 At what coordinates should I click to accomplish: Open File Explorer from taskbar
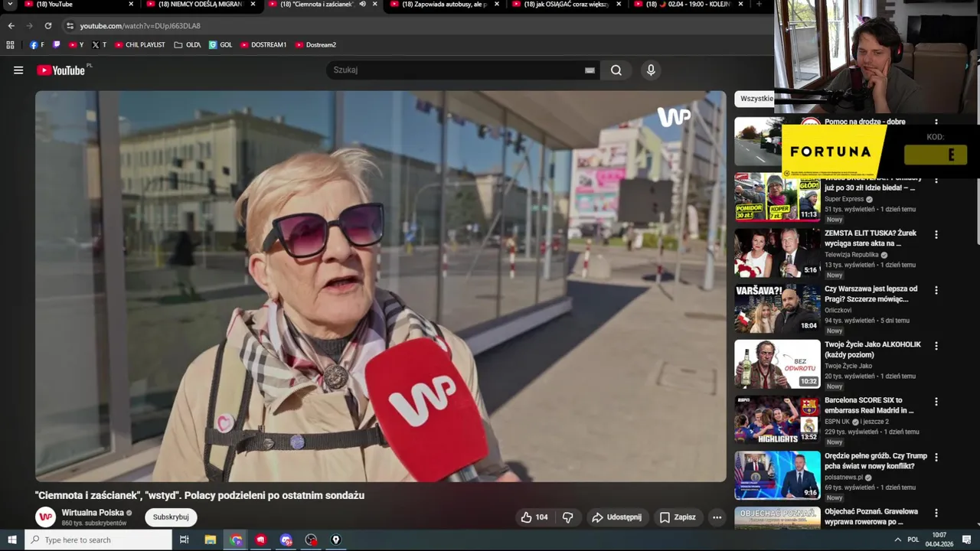pyautogui.click(x=211, y=540)
